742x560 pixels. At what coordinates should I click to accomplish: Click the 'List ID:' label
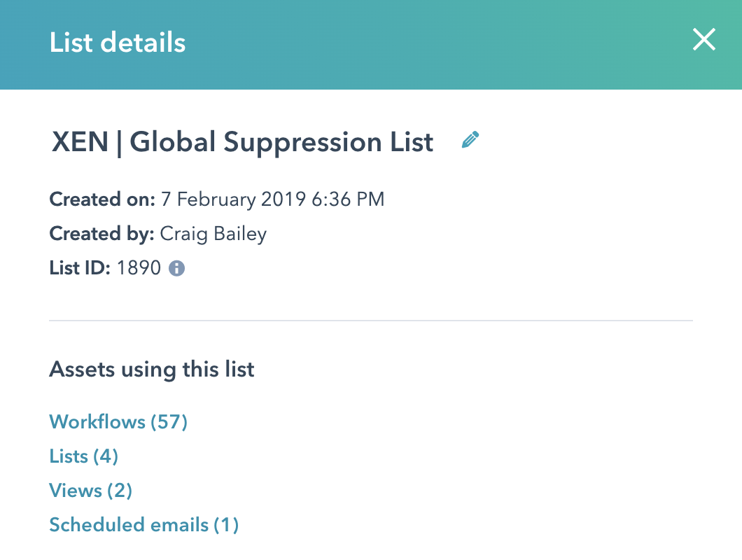coord(79,268)
